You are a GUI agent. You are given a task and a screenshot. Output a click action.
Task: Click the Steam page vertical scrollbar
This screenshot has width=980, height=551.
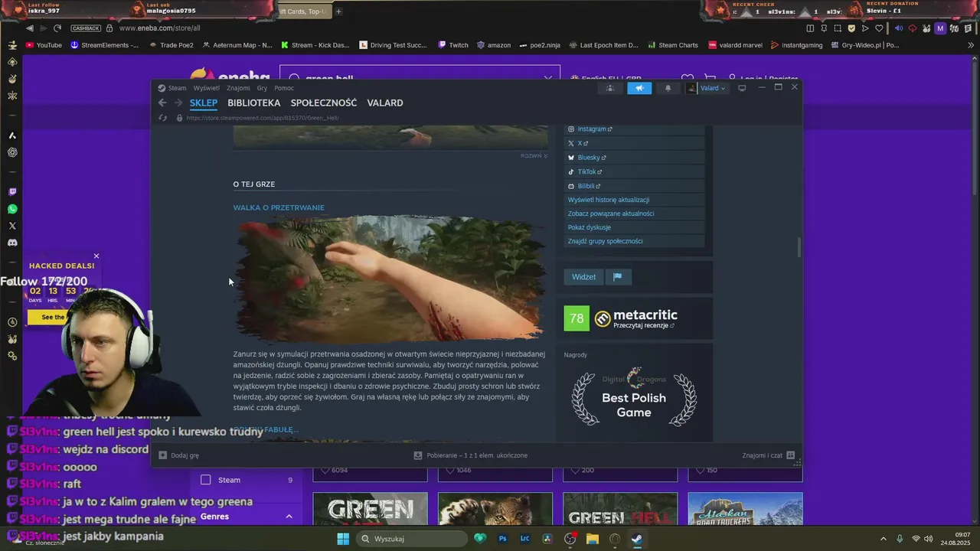click(799, 248)
